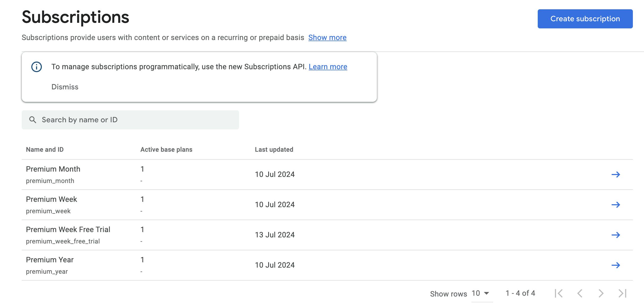Click the Last updated column header
The image size is (644, 305).
[274, 150]
